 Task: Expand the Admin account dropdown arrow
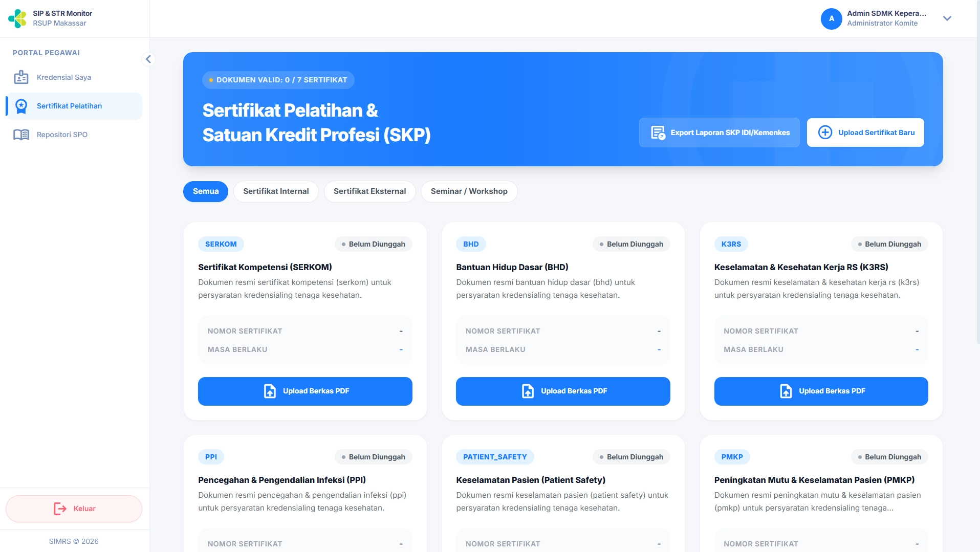point(947,18)
